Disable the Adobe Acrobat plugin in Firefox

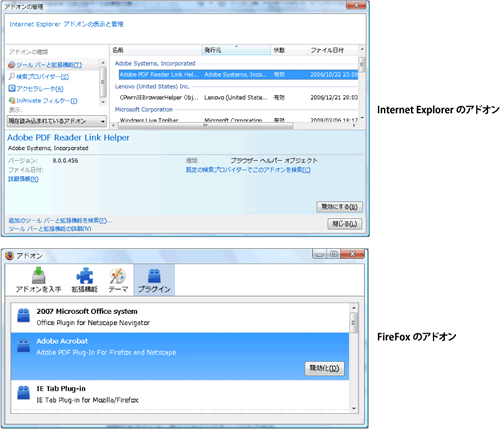[324, 368]
